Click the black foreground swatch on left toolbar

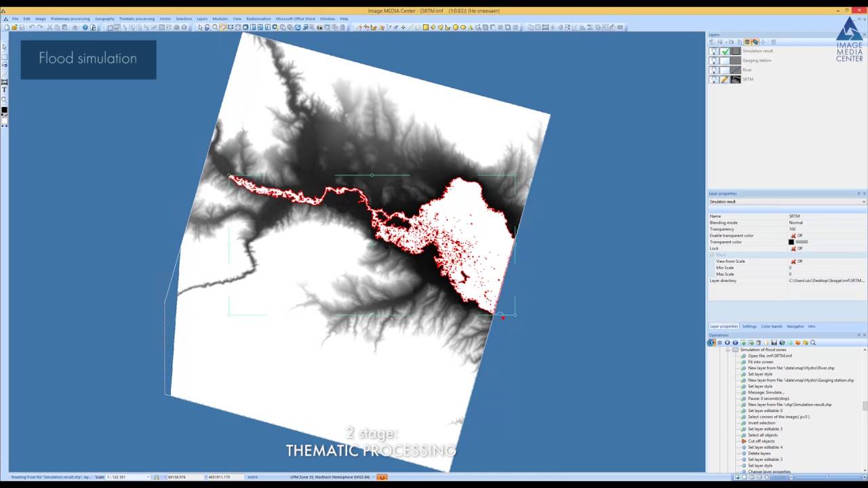pyautogui.click(x=4, y=110)
